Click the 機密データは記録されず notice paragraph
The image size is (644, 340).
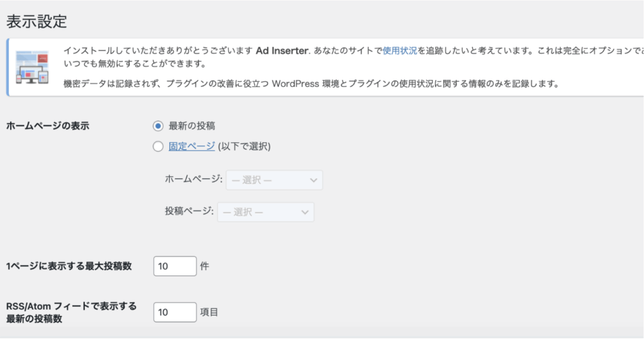coord(311,83)
